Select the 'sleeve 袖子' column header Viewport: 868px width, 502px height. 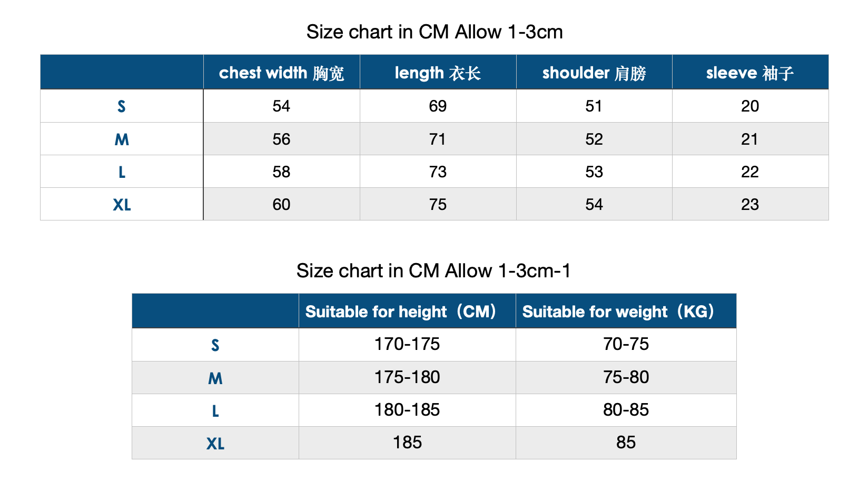click(x=750, y=73)
